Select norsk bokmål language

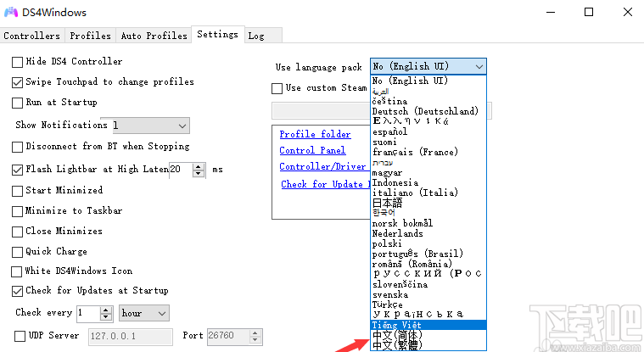(428, 223)
